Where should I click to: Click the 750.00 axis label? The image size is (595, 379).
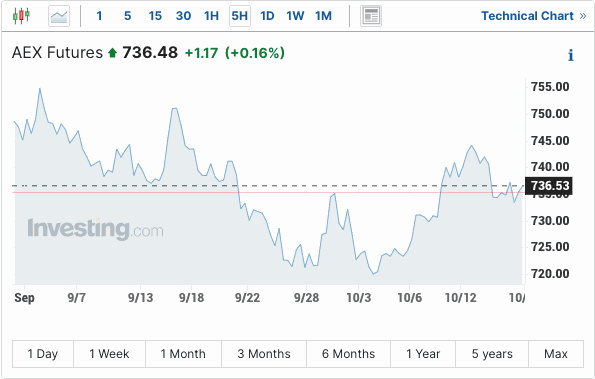[x=550, y=113]
